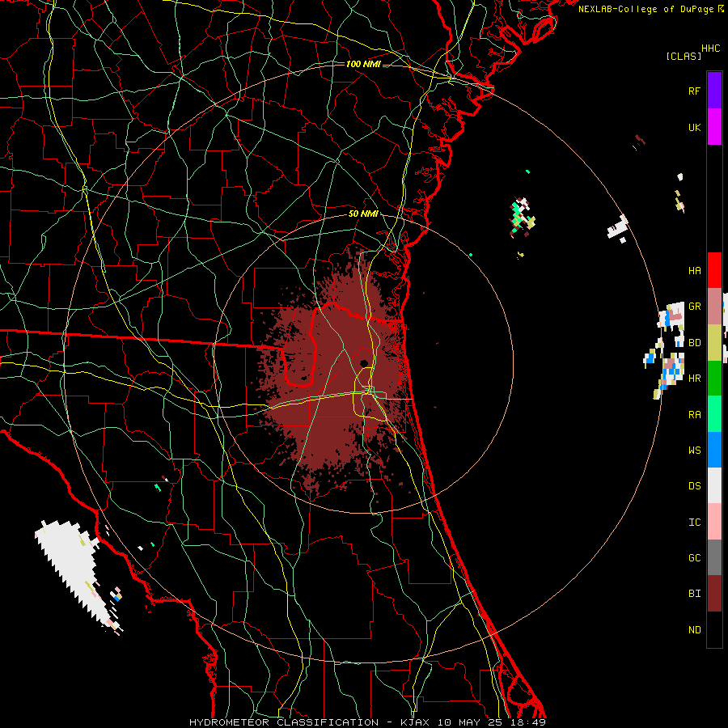Image resolution: width=728 pixels, height=728 pixels.
Task: Click the "ND" legend label text
Action: click(x=694, y=630)
